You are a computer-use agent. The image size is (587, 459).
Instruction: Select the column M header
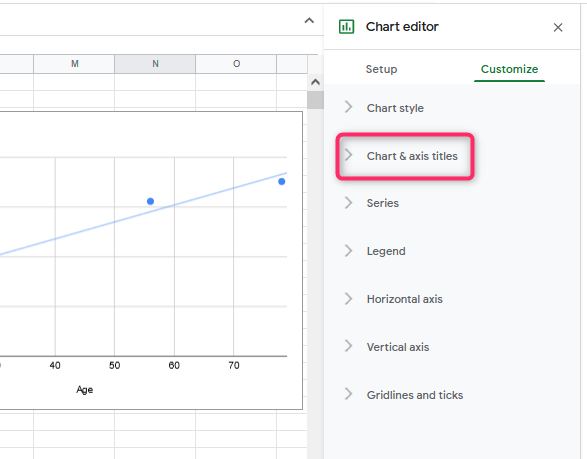click(74, 64)
